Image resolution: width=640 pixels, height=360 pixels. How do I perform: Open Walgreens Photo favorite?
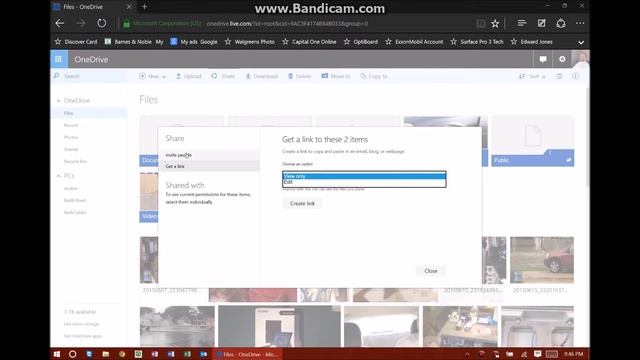point(249,42)
